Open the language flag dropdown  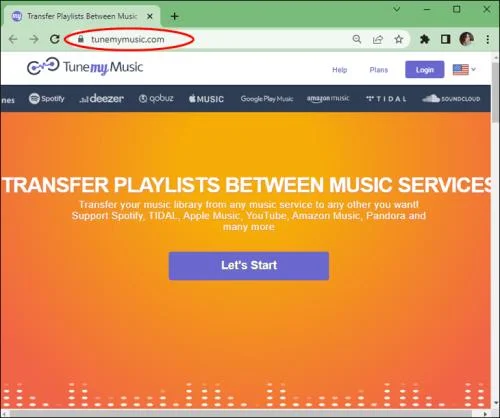point(464,70)
